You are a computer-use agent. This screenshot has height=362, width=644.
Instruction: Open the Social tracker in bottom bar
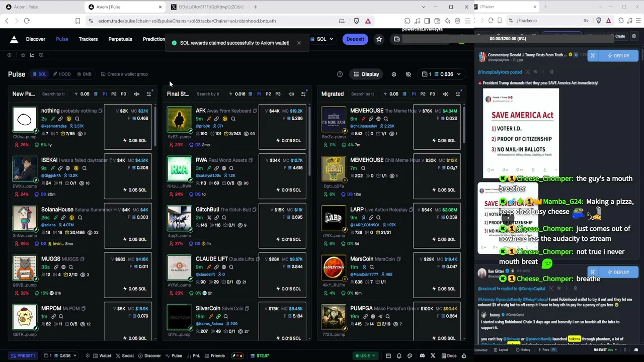[125, 356]
